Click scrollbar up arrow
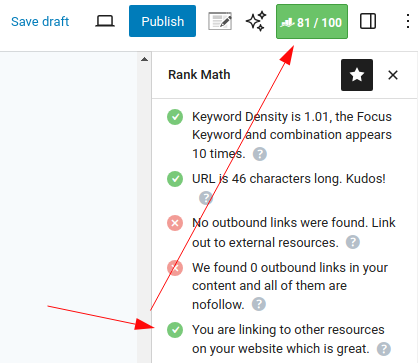The height and width of the screenshot is (363, 418). (144, 59)
